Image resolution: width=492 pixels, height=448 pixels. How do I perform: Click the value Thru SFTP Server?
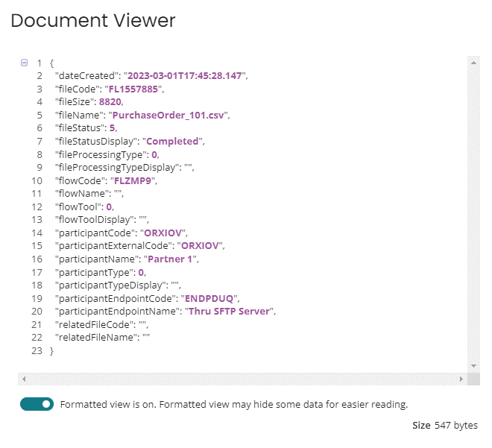229,312
